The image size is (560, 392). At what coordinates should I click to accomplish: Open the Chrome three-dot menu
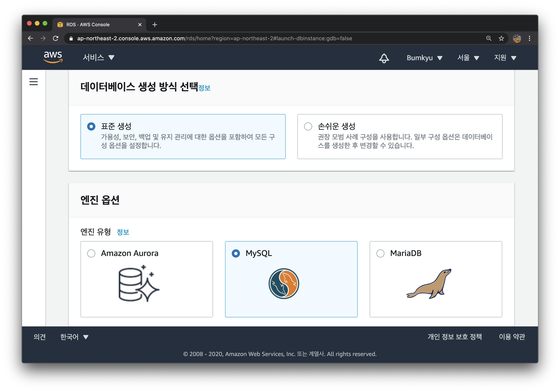[529, 38]
